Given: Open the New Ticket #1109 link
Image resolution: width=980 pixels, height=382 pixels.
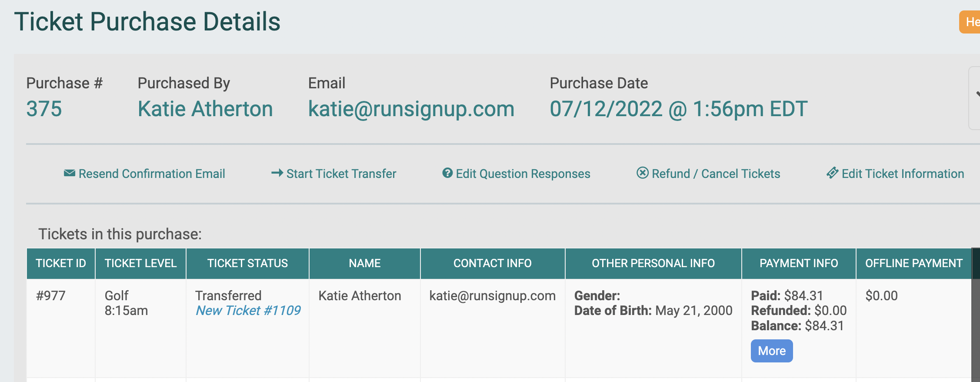Looking at the screenshot, I should pyautogui.click(x=248, y=311).
